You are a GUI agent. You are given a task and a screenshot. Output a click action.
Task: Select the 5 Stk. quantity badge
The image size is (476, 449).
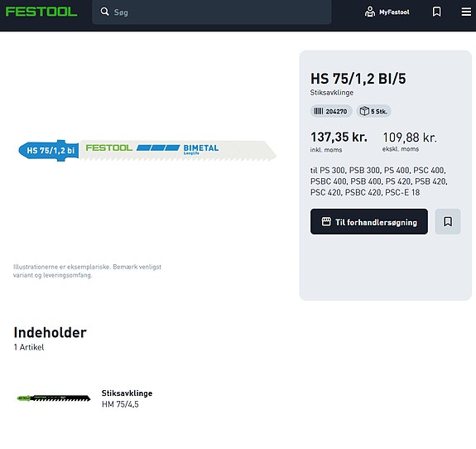373,111
